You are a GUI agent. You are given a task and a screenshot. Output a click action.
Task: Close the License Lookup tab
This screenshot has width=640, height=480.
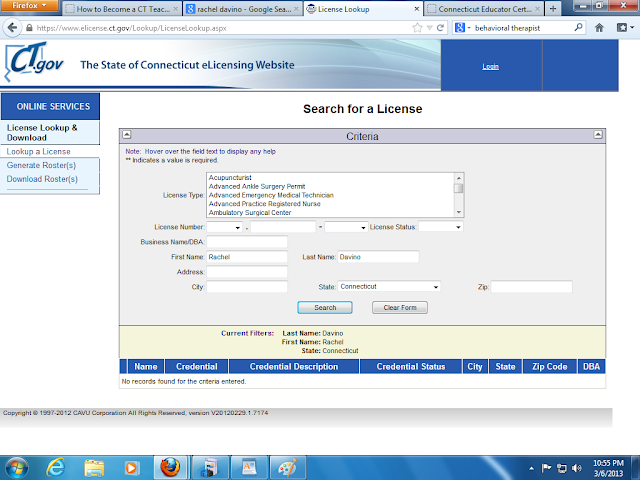tap(416, 9)
